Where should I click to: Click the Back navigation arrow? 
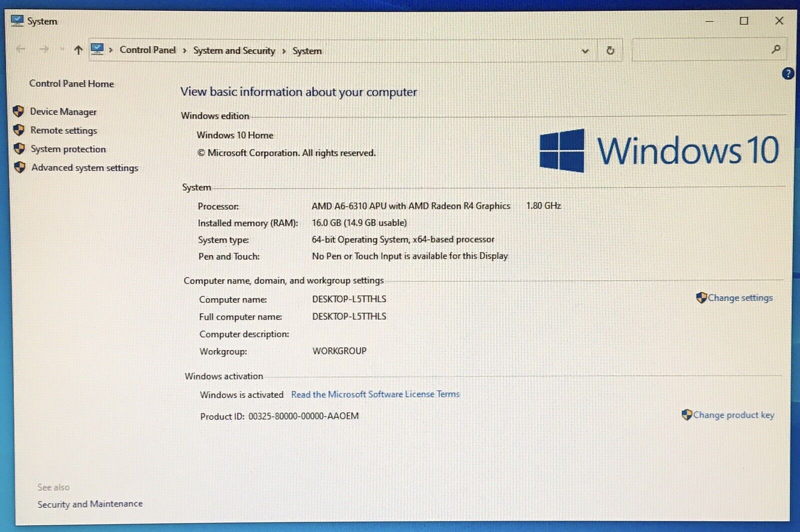pos(20,49)
